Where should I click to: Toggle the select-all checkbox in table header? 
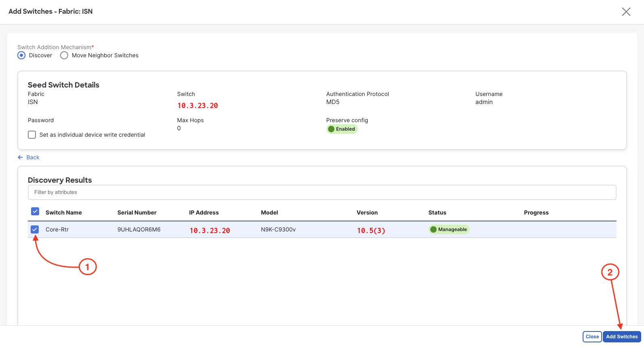[35, 212]
